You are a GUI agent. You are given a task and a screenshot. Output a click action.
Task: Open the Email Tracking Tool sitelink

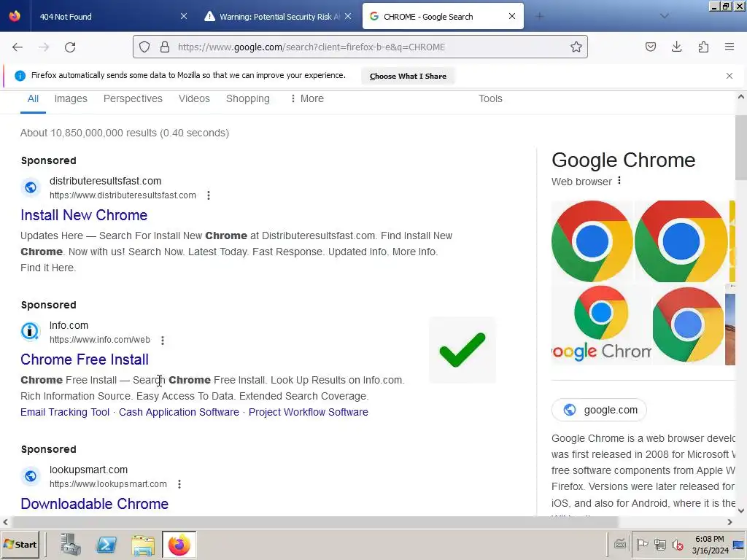tap(65, 412)
